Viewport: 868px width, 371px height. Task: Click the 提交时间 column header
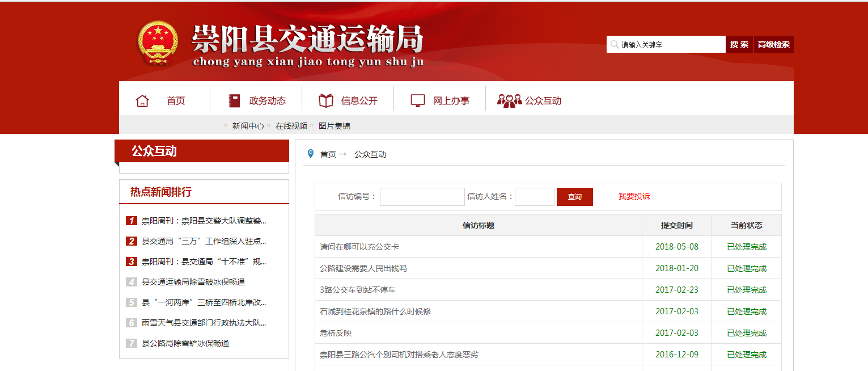677,225
